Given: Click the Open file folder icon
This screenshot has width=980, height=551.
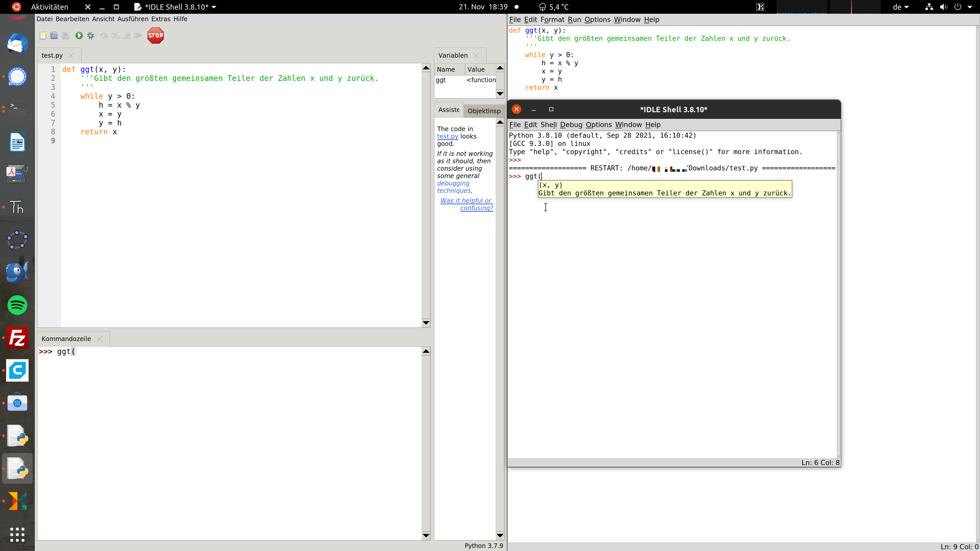Looking at the screenshot, I should point(54,35).
